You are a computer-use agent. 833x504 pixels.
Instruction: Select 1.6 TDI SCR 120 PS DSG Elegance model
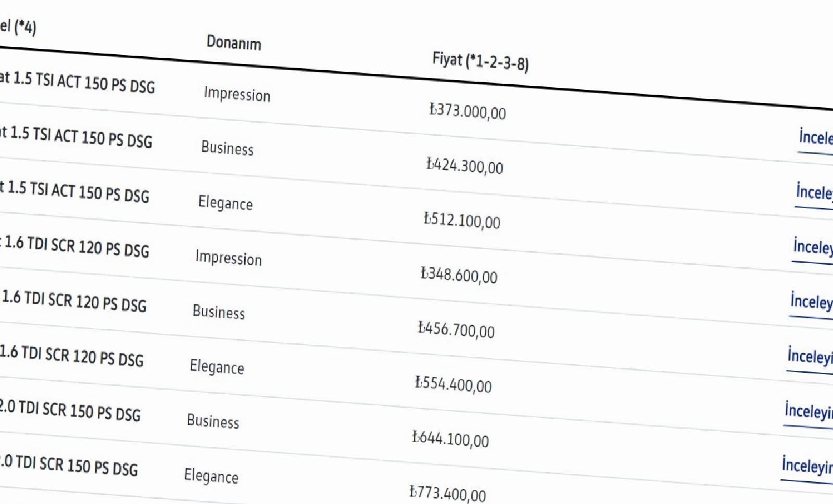tap(71, 356)
